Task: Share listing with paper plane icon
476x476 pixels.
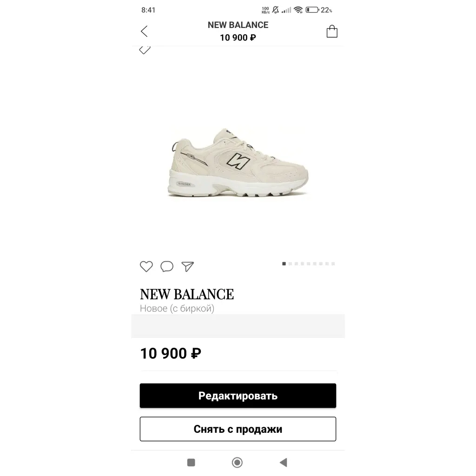Action: coord(188,266)
